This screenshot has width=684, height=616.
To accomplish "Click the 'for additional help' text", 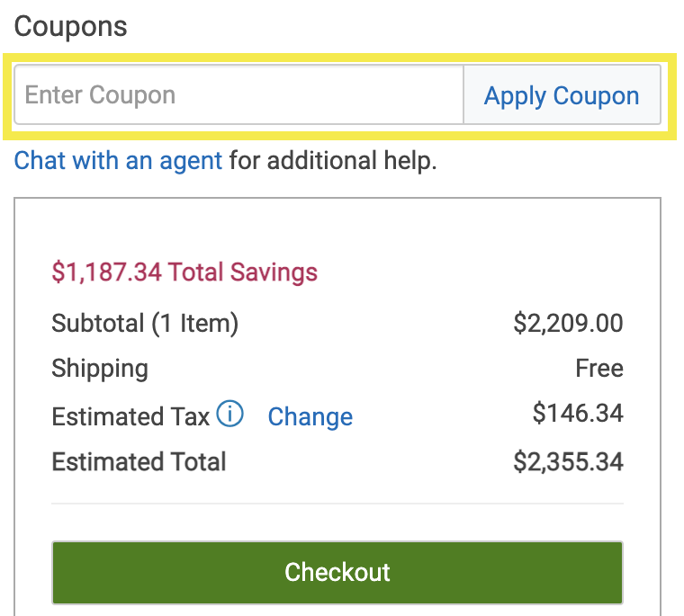I will 332,161.
